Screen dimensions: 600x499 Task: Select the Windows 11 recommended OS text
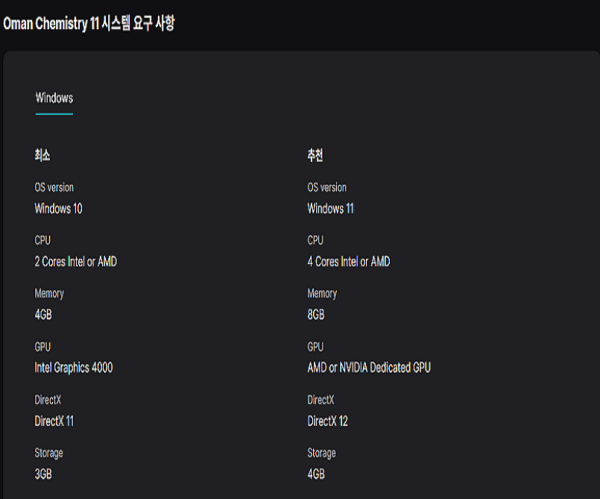click(x=330, y=208)
